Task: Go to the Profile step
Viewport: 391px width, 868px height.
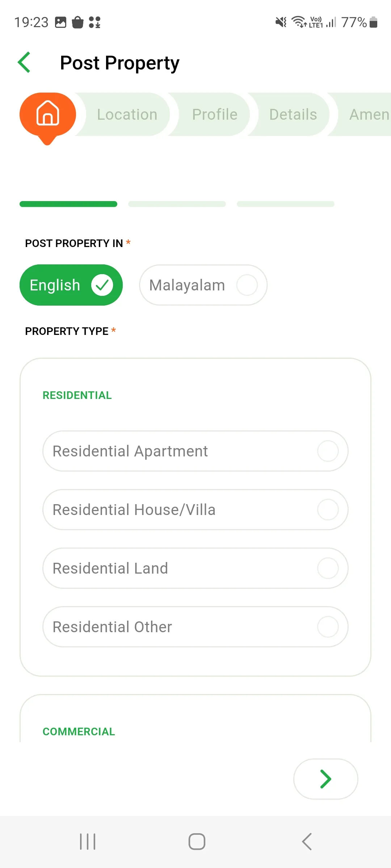Action: 214,114
